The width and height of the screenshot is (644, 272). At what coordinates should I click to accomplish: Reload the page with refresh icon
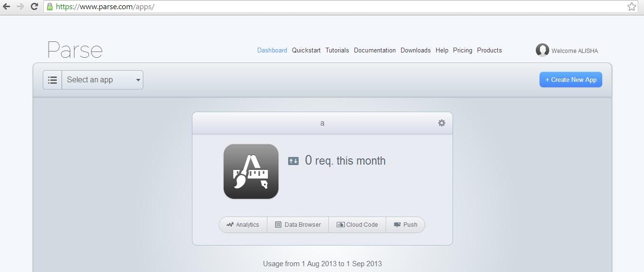pos(34,7)
